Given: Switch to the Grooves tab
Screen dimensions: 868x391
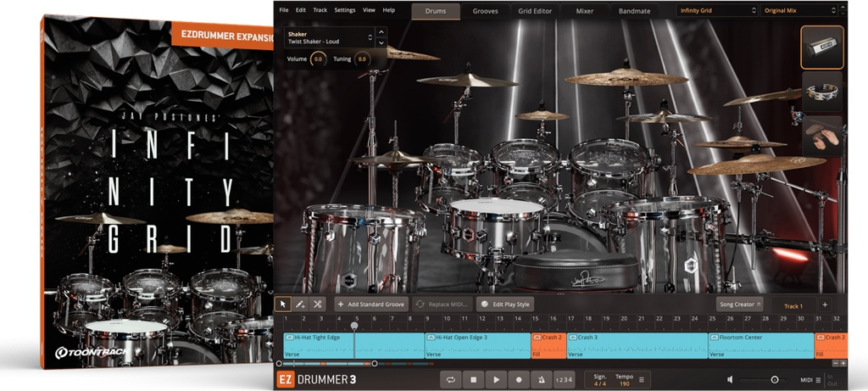Looking at the screenshot, I should pos(485,11).
